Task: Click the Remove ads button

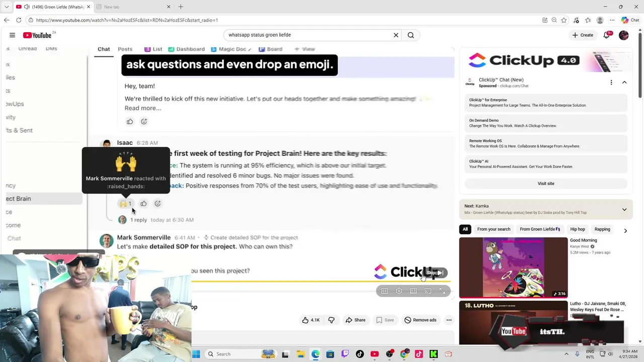Action: coord(420,320)
